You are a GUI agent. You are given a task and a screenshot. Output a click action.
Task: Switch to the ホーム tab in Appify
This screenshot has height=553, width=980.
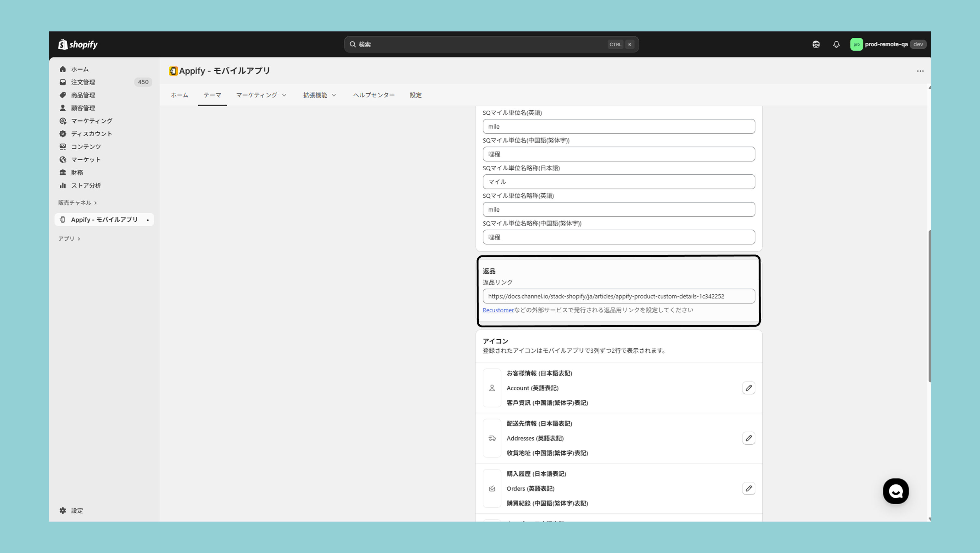click(x=179, y=95)
